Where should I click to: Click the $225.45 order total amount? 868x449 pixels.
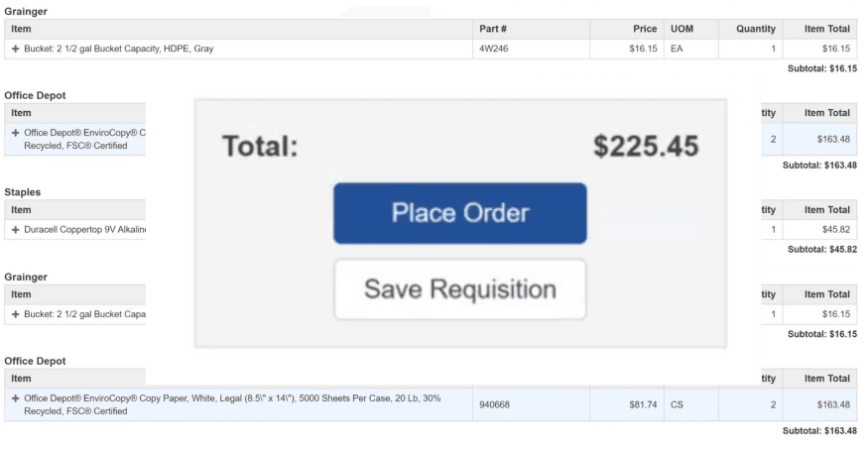tap(646, 148)
